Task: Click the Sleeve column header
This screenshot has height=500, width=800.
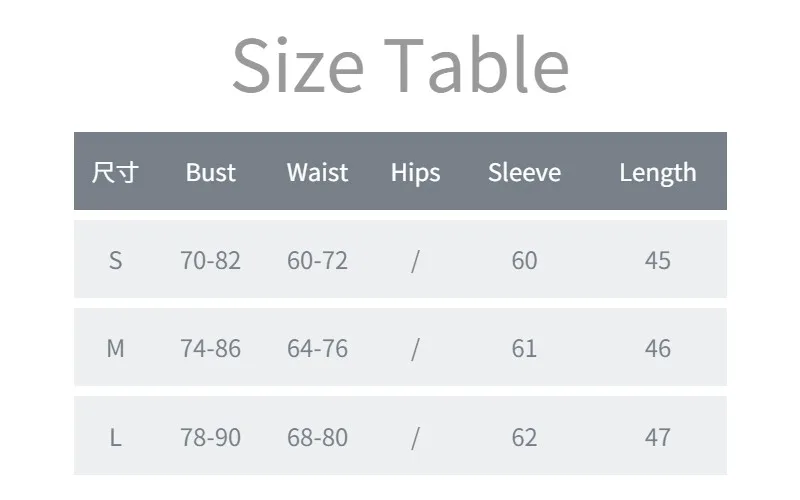Action: click(x=524, y=172)
